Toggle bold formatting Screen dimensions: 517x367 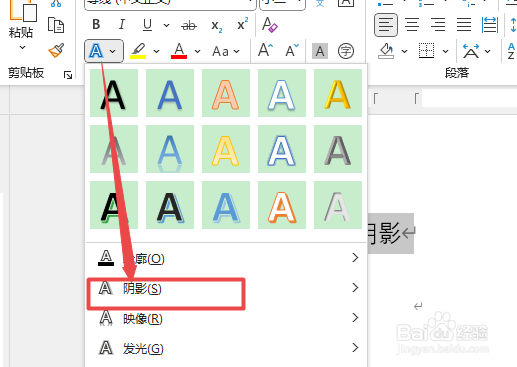pos(96,24)
